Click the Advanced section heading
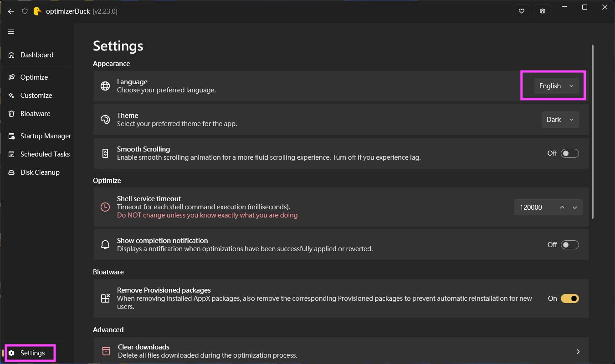 coord(108,330)
